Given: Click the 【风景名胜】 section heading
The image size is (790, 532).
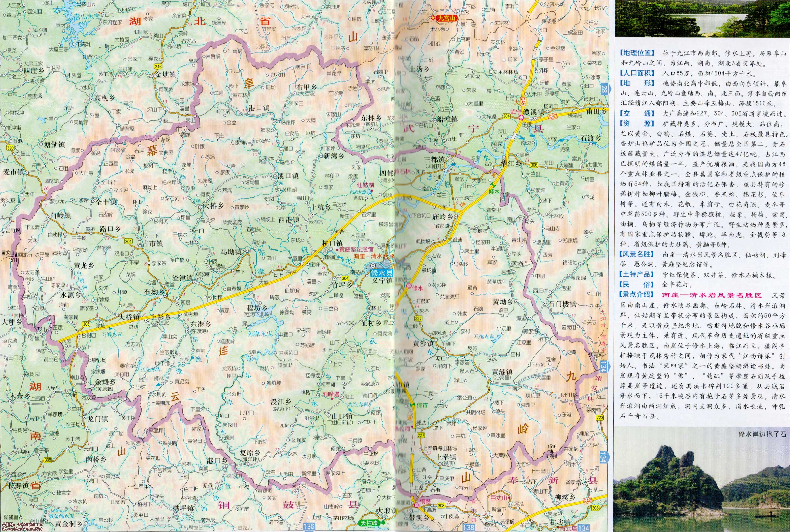Looking at the screenshot, I should point(637,254).
